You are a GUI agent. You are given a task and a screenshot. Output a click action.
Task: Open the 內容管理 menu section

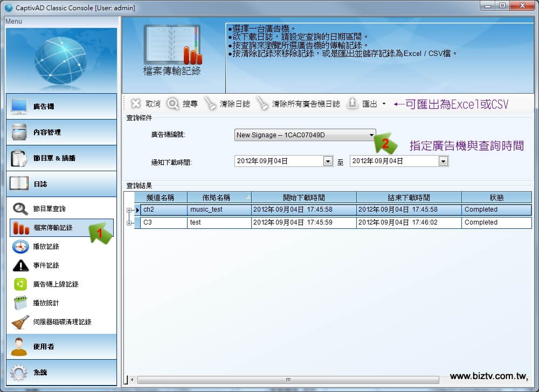(x=61, y=132)
